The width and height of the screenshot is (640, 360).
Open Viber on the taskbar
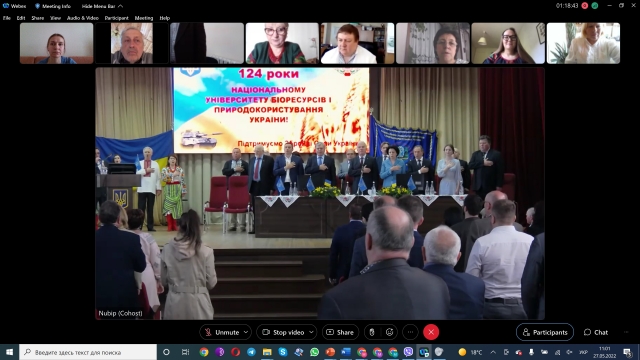[x=408, y=352]
